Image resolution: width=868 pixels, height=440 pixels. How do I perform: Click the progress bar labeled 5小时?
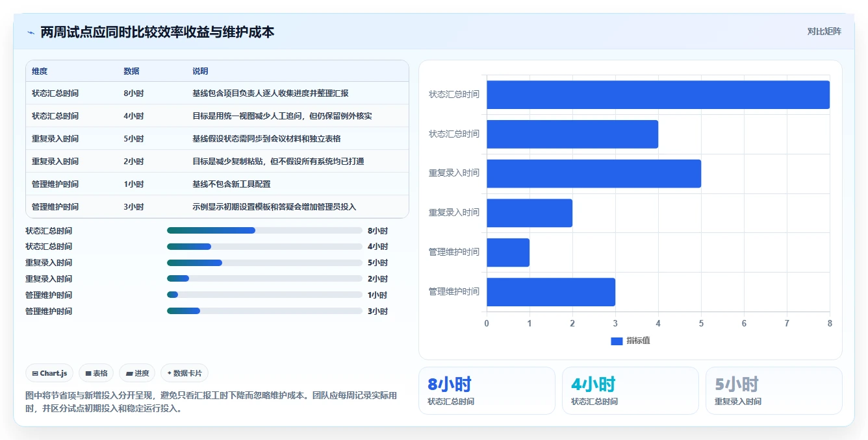(264, 263)
